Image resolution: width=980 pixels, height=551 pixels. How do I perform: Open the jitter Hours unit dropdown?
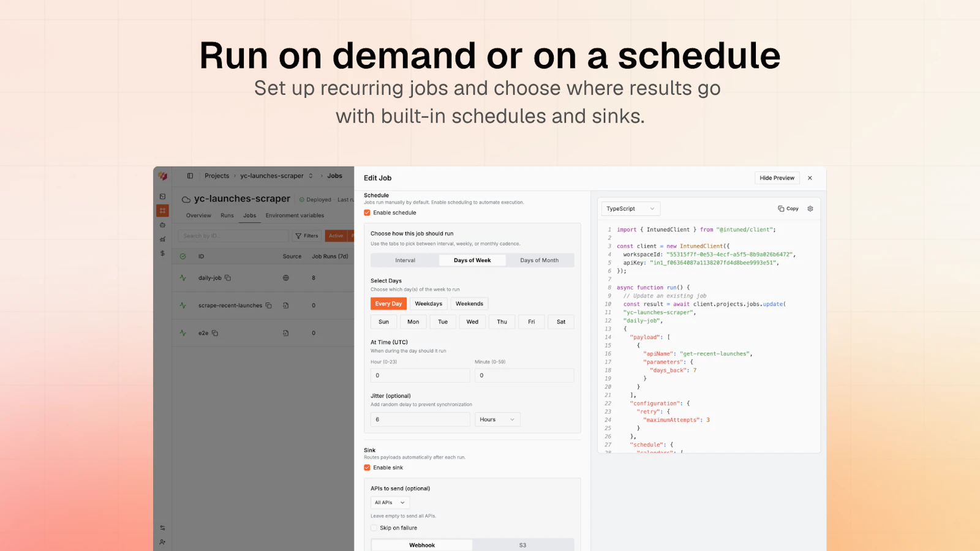coord(497,419)
